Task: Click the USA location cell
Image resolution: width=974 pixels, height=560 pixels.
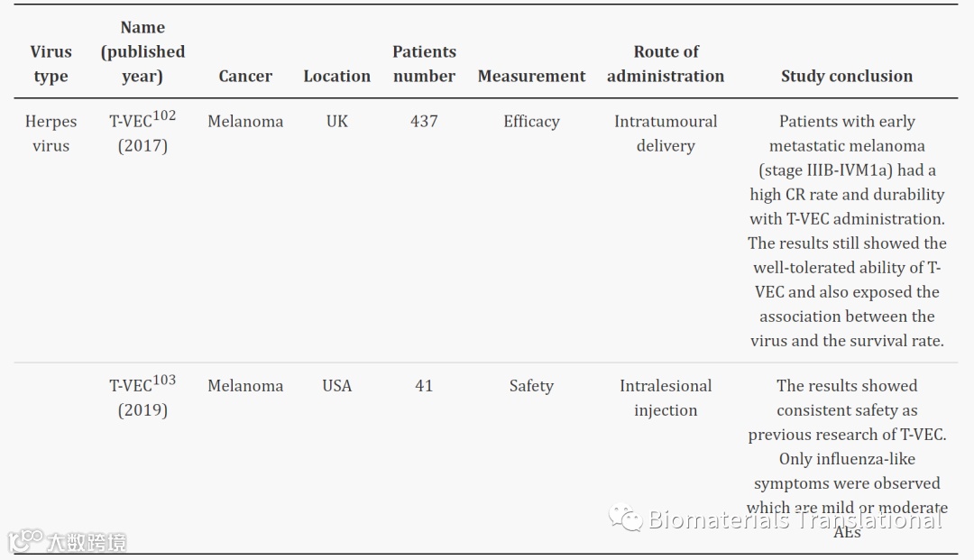Action: point(336,386)
